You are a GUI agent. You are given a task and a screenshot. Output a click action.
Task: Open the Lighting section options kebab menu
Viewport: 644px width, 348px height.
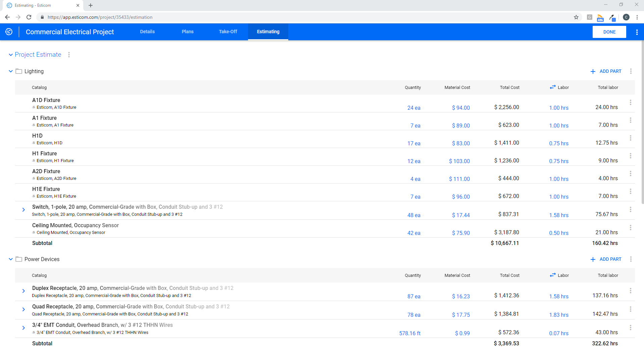(631, 71)
